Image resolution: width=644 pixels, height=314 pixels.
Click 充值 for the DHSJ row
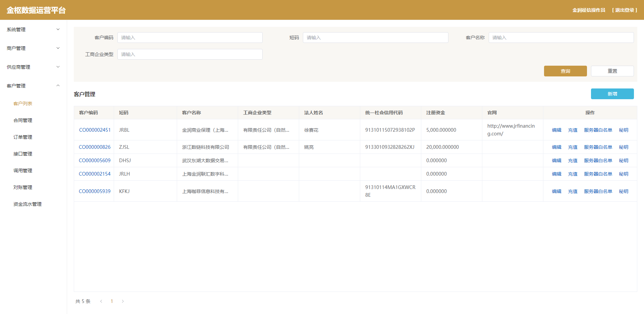click(573, 161)
